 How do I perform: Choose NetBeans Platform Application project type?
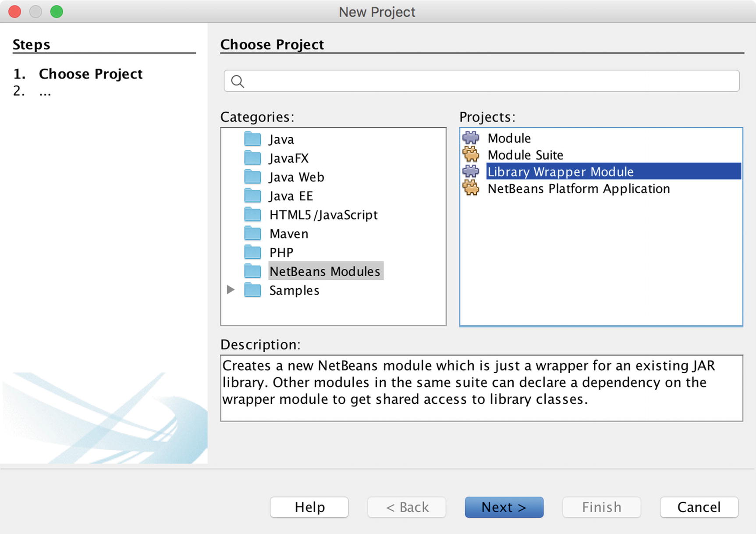(x=579, y=189)
